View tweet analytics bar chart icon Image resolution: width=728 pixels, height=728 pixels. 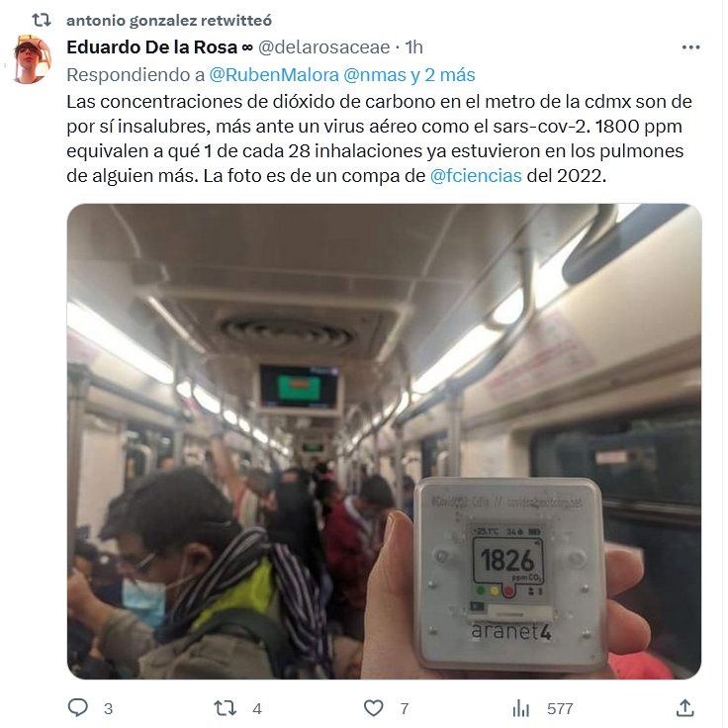pyautogui.click(x=521, y=708)
